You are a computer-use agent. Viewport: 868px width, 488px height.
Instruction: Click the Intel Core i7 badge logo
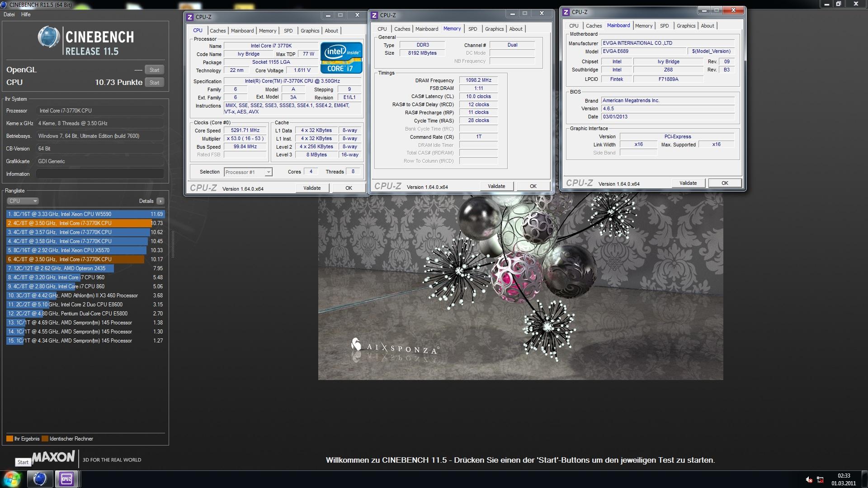(341, 58)
